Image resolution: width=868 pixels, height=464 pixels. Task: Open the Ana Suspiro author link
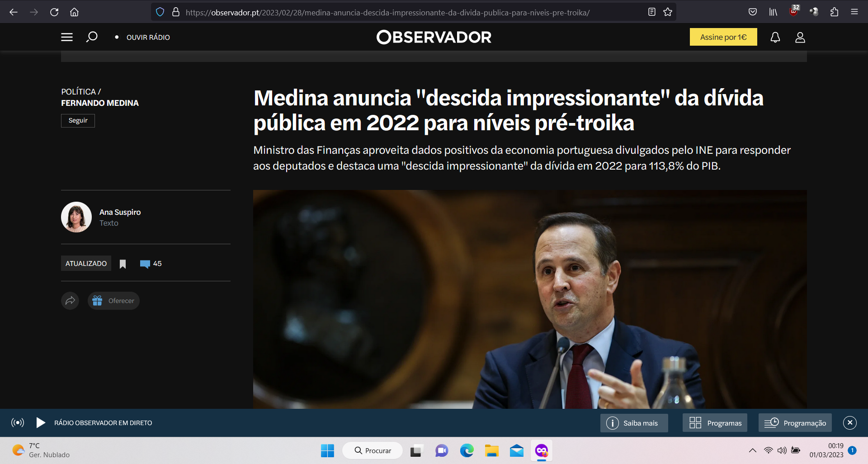tap(120, 212)
